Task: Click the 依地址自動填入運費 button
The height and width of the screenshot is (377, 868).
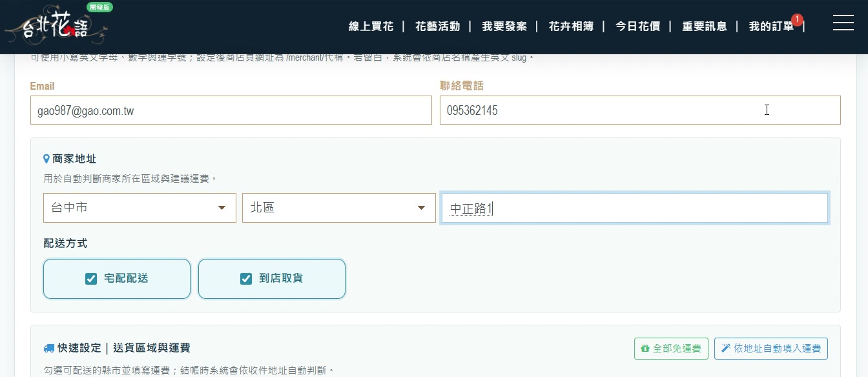Action: (771, 349)
